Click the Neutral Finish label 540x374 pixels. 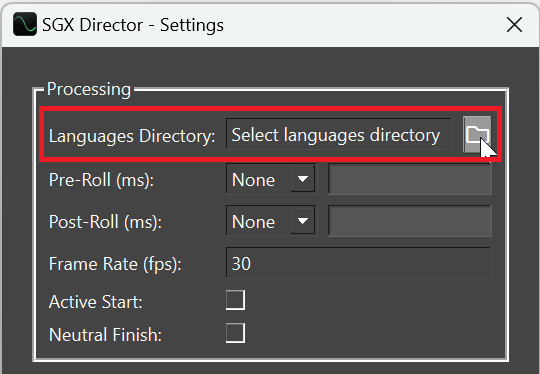105,335
